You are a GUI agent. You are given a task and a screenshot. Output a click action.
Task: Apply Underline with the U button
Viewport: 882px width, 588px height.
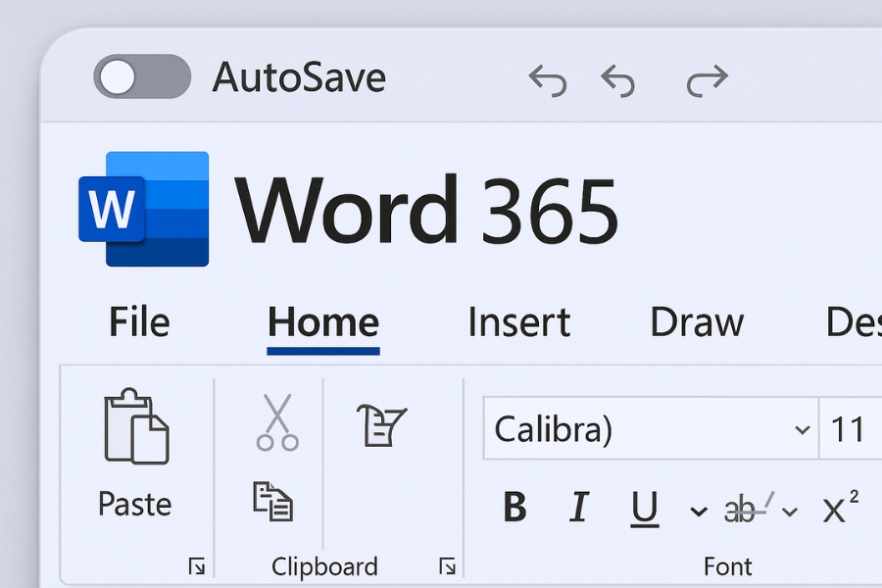(x=644, y=508)
